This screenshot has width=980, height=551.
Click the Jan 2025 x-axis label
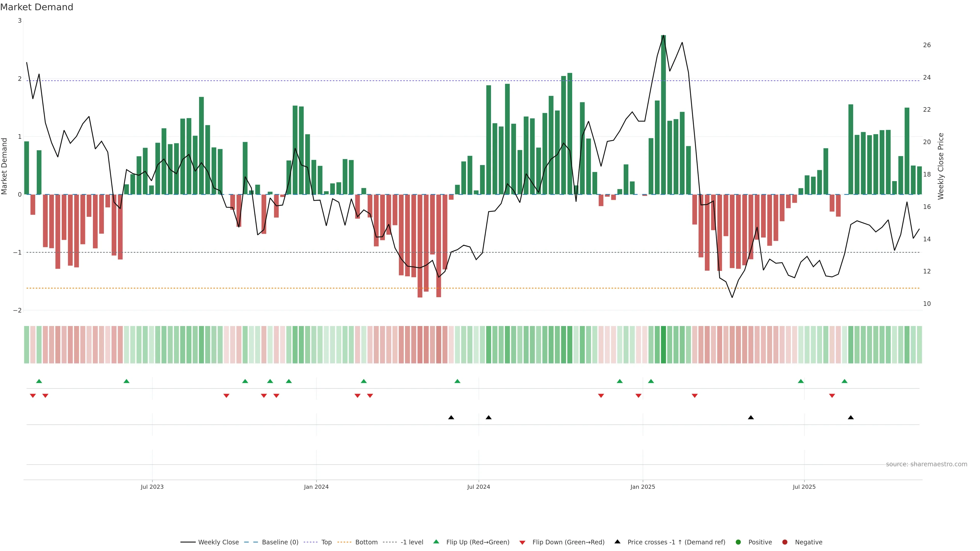(643, 487)
